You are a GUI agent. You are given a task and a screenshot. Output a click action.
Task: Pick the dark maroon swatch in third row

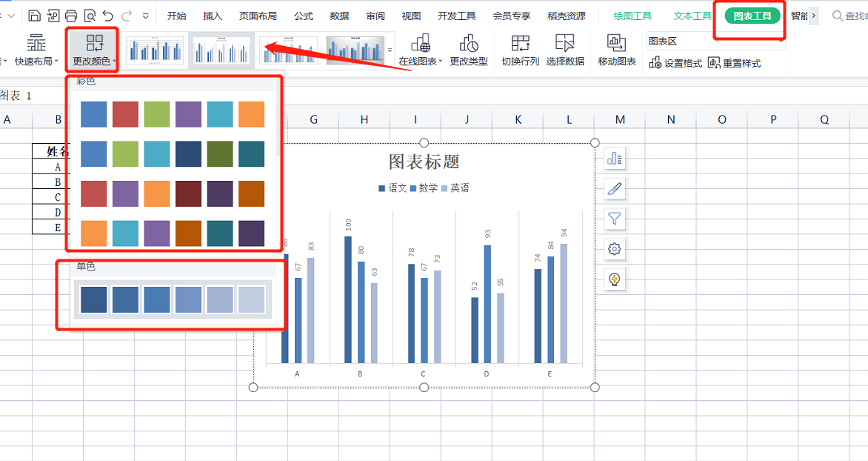pos(188,194)
